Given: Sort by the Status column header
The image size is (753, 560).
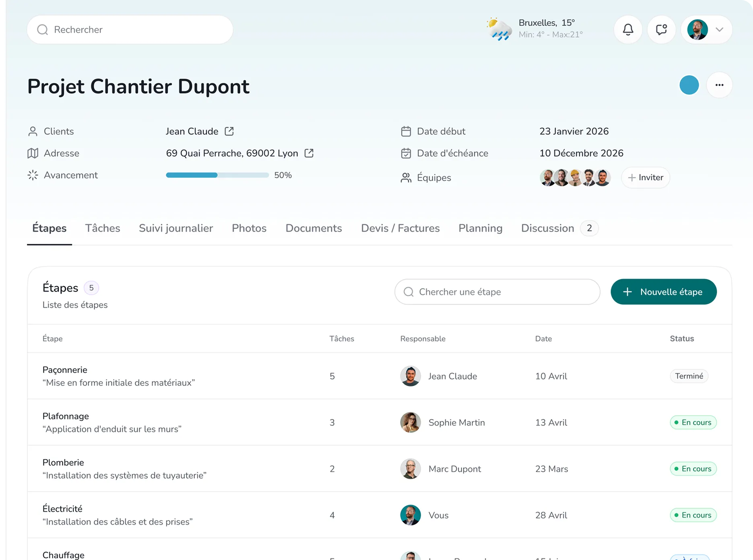Looking at the screenshot, I should (x=682, y=339).
